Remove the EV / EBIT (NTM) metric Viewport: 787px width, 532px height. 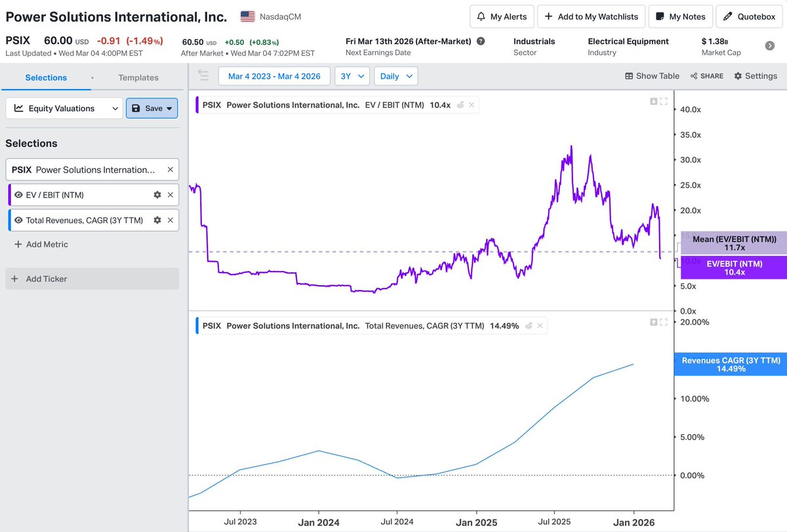pos(170,195)
